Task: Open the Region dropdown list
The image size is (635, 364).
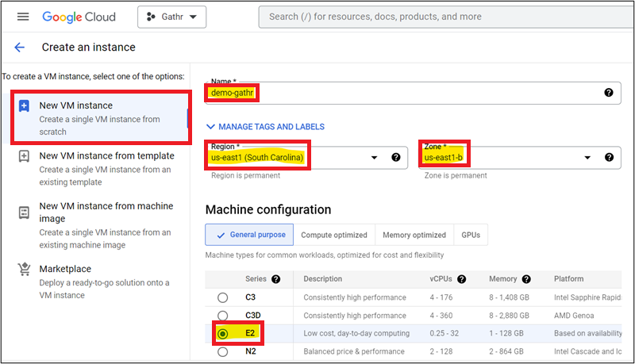Action: pos(375,158)
